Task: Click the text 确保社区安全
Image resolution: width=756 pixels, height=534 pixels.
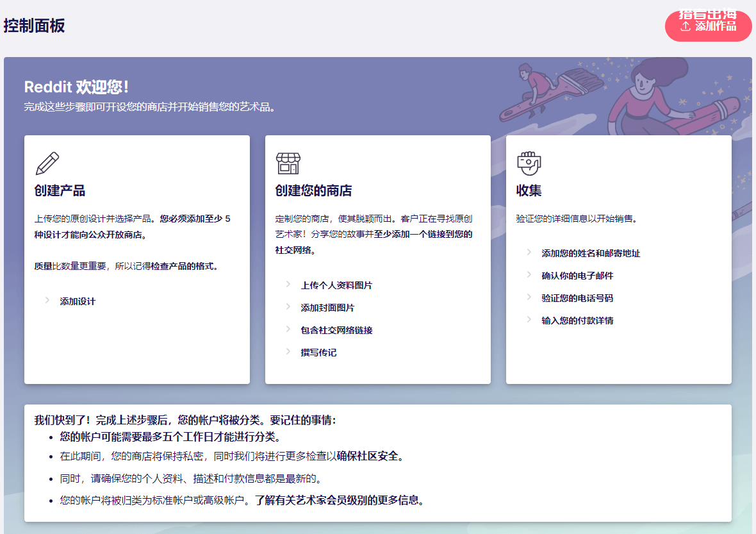Action: 367,456
